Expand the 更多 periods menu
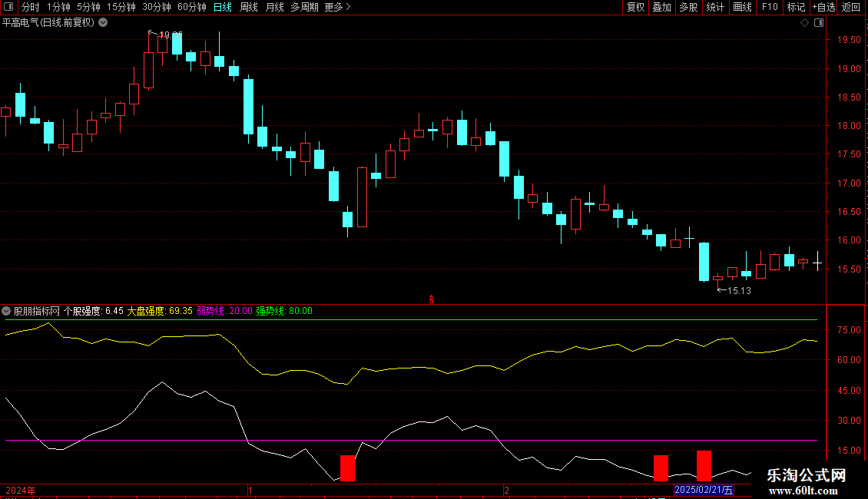868x499 pixels. click(x=337, y=7)
